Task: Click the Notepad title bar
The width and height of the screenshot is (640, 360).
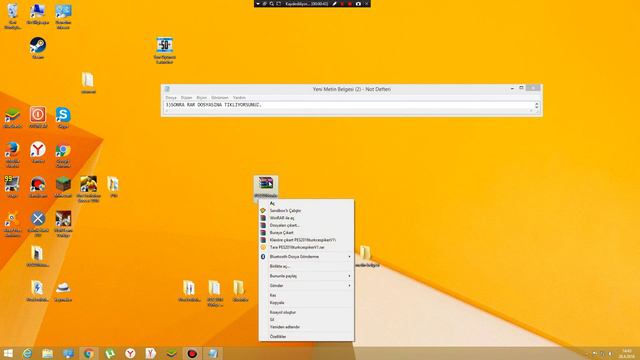Action: [351, 89]
